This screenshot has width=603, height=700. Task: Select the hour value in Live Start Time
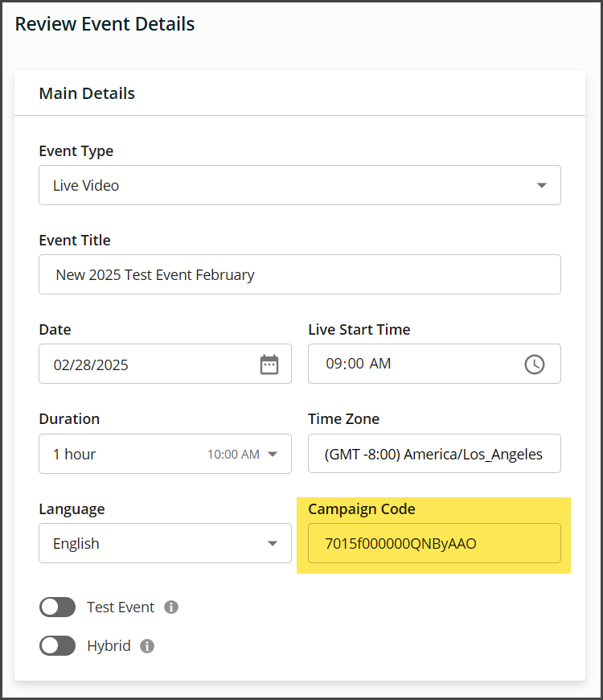click(x=334, y=364)
